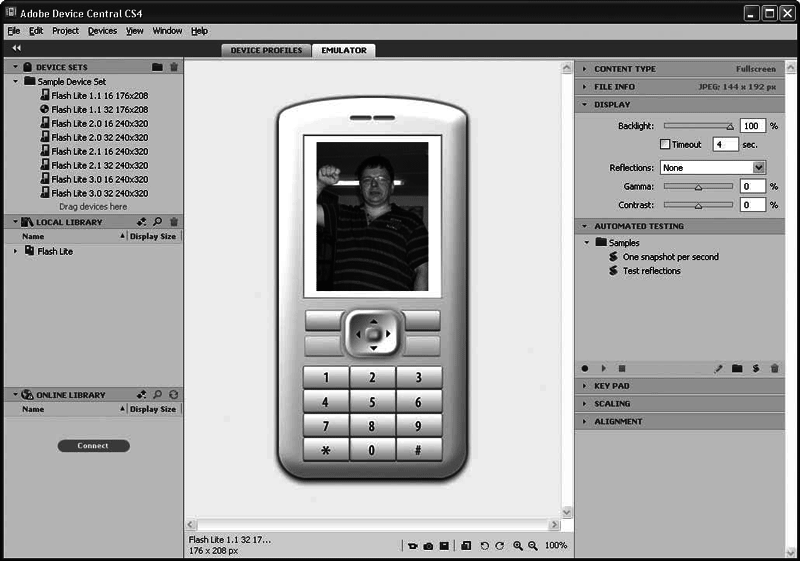Select Flash Lite 2.0 16 240x320 device
The height and width of the screenshot is (561, 800).
click(x=94, y=123)
